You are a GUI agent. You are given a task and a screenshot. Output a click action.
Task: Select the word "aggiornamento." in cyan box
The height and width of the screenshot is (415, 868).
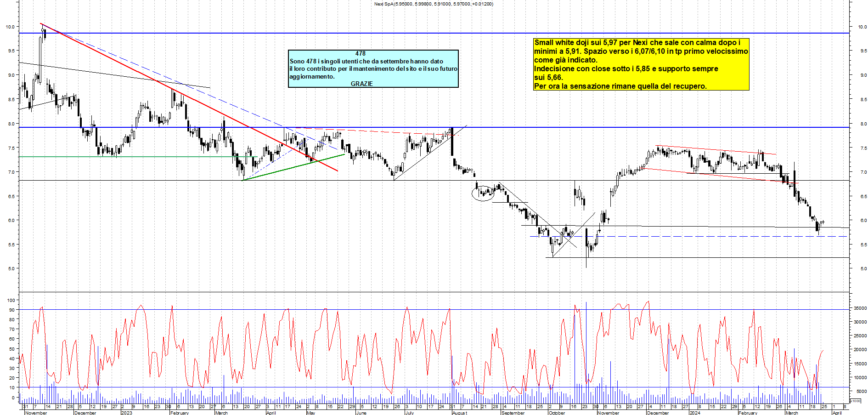click(x=312, y=76)
